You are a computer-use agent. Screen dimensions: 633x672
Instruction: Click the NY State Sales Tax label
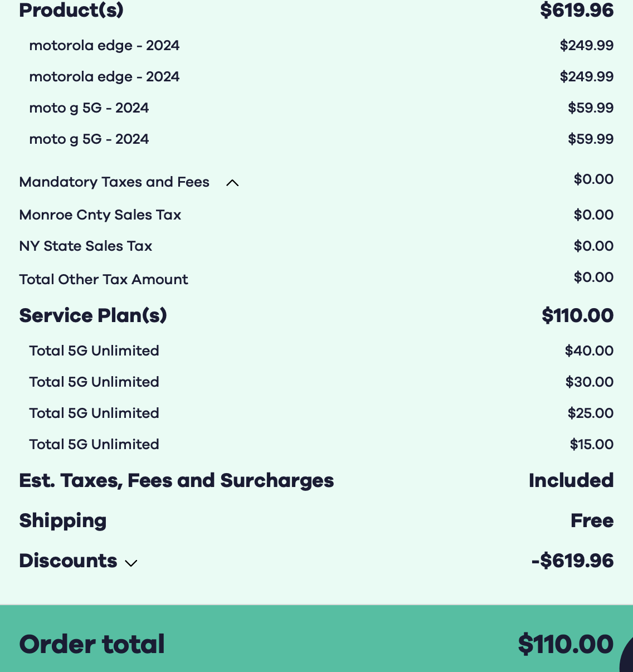pyautogui.click(x=86, y=246)
